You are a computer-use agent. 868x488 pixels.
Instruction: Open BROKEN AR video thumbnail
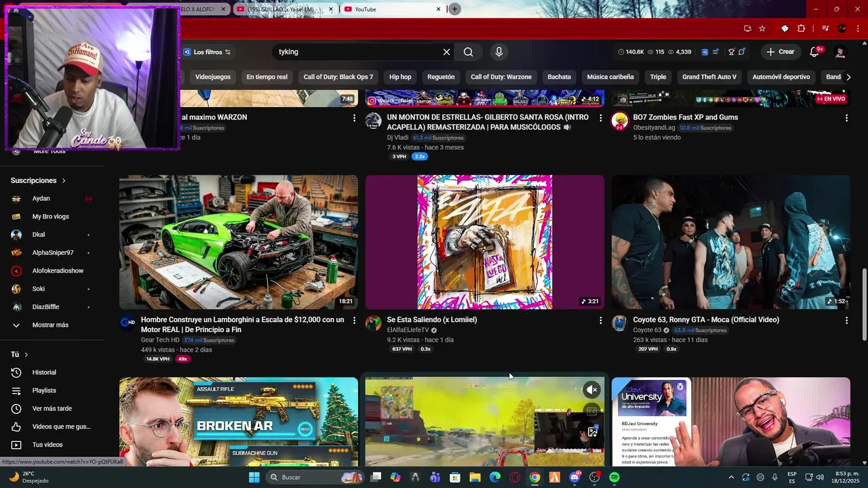[x=239, y=422]
